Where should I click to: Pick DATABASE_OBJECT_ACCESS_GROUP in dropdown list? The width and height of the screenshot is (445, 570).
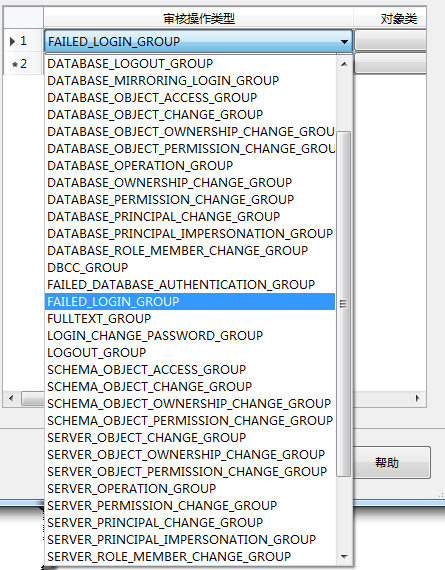(x=190, y=98)
